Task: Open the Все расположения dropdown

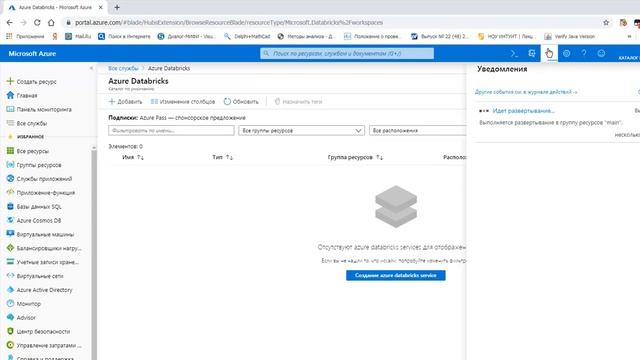Action: pos(417,131)
